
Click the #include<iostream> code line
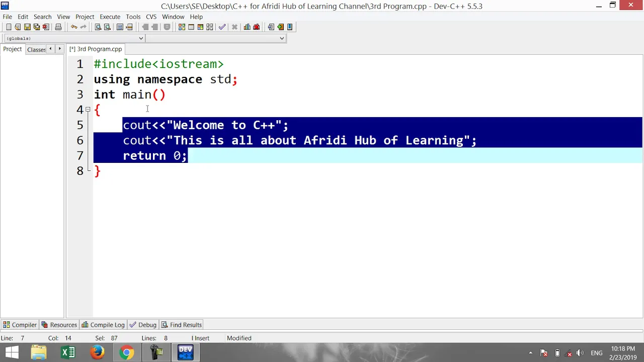click(158, 64)
